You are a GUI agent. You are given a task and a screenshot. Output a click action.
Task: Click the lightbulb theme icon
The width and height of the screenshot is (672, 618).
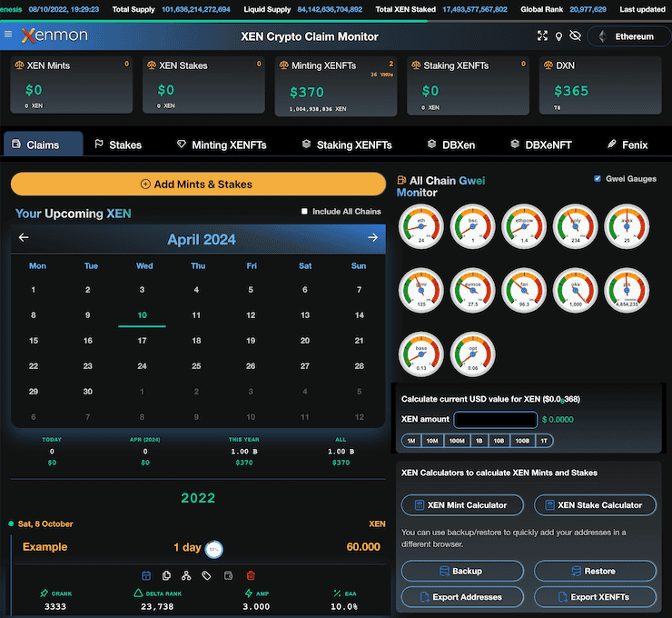pos(558,36)
